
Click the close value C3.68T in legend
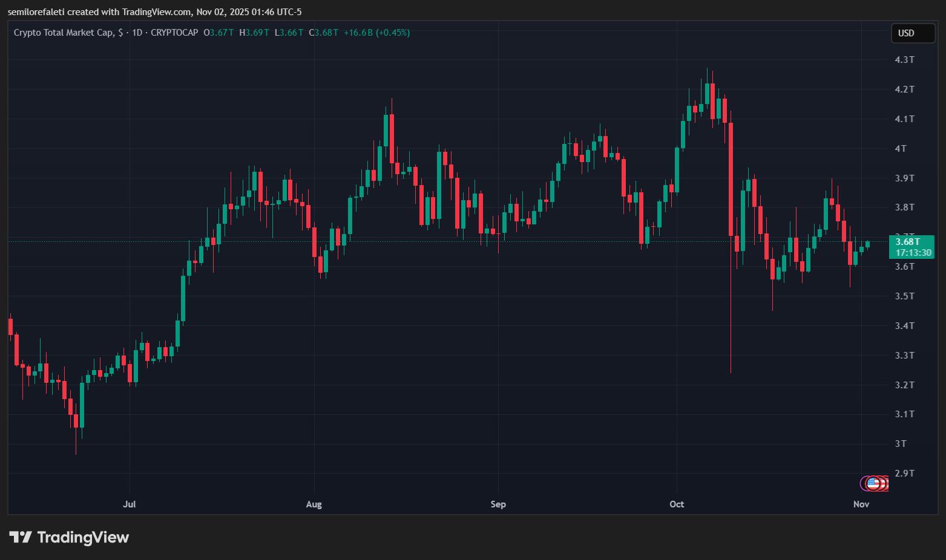pyautogui.click(x=324, y=33)
